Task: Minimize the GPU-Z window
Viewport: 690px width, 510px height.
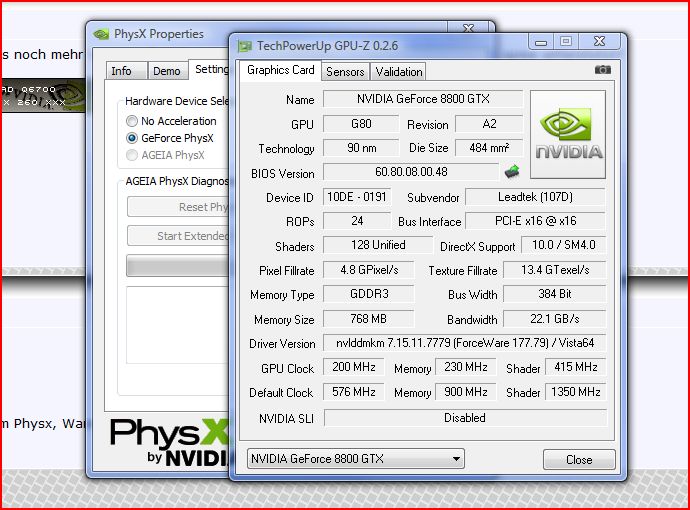Action: pyautogui.click(x=541, y=42)
